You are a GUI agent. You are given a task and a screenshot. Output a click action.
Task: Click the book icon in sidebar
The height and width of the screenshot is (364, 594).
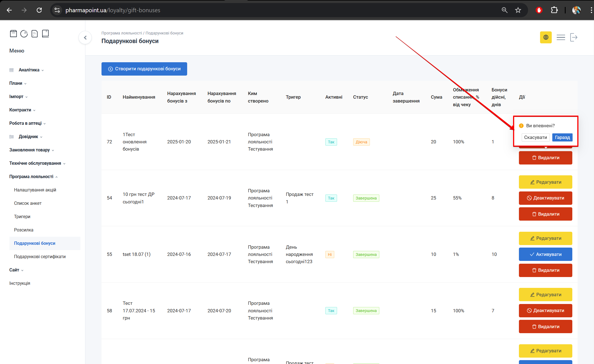45,34
